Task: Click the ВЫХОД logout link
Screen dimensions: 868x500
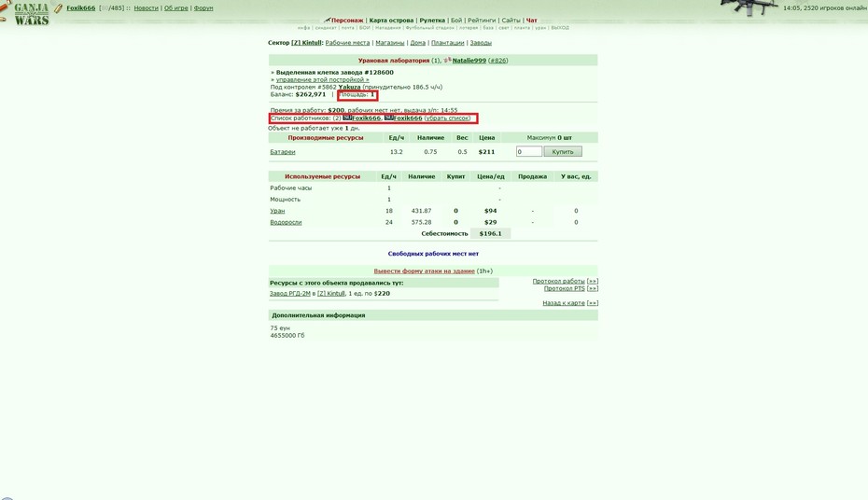Action: click(x=560, y=28)
